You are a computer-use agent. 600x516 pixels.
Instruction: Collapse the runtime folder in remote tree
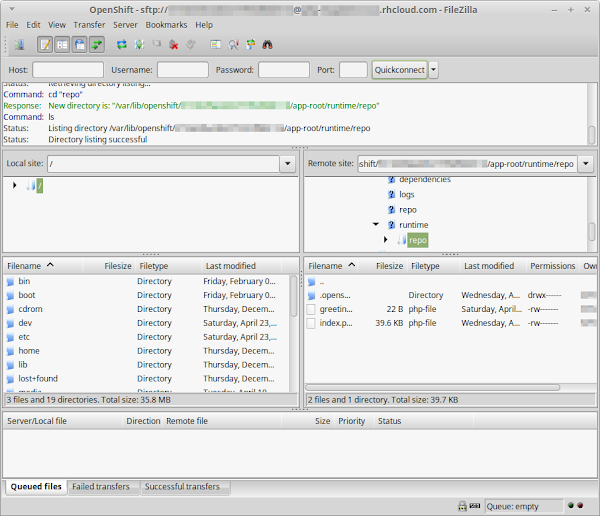point(376,225)
